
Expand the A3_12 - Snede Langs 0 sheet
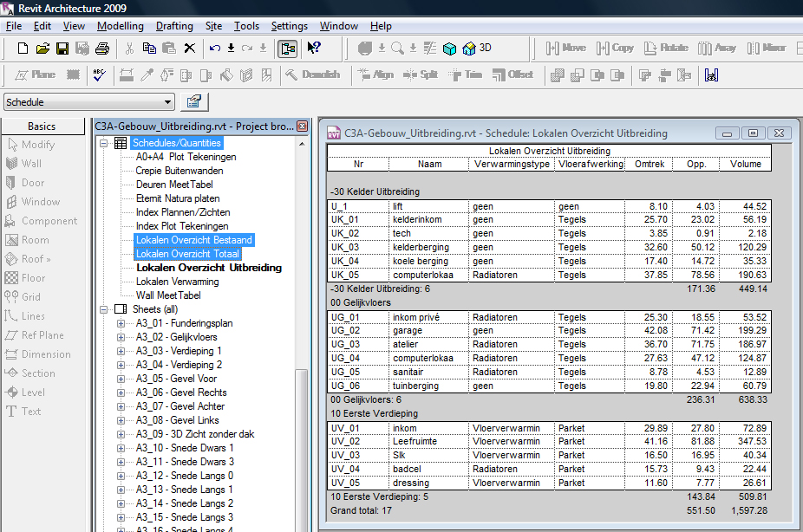tap(121, 476)
